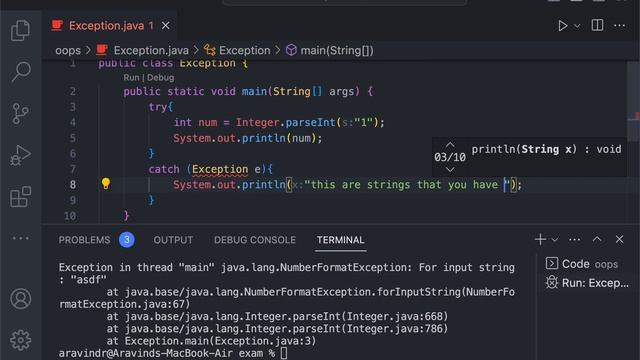Screen dimensions: 640x360
Task: Close the Exception.java tab
Action: (x=165, y=26)
